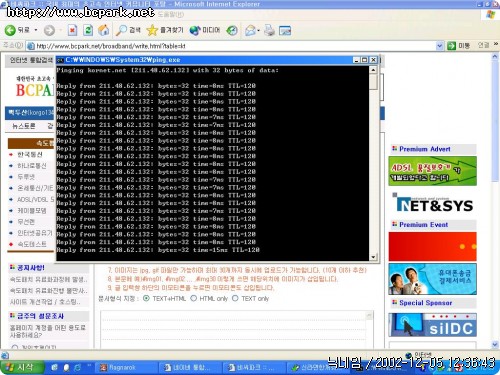Click the Print toolbar icon
500x375 pixels.
pos(269,30)
